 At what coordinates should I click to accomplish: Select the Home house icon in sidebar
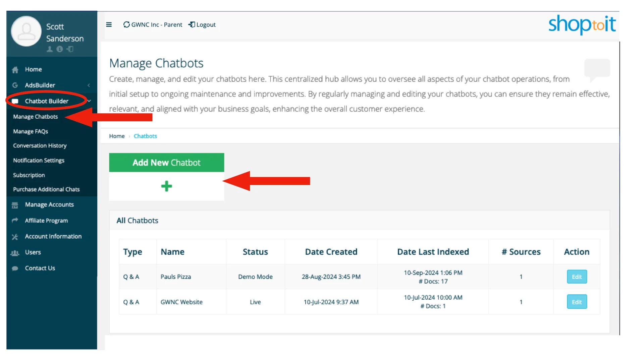pyautogui.click(x=15, y=69)
